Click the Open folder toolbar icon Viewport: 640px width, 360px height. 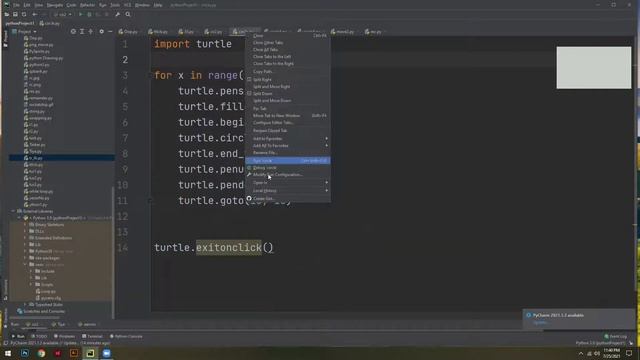pos(7,14)
